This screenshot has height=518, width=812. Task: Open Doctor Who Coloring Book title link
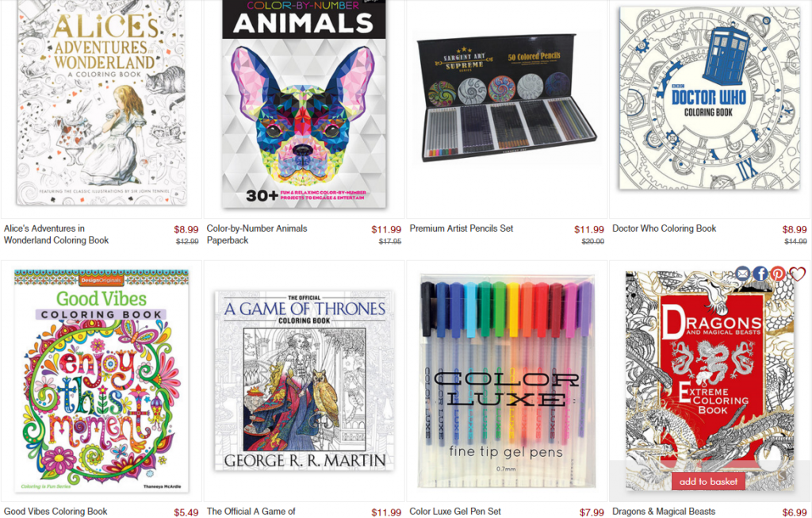(x=665, y=228)
